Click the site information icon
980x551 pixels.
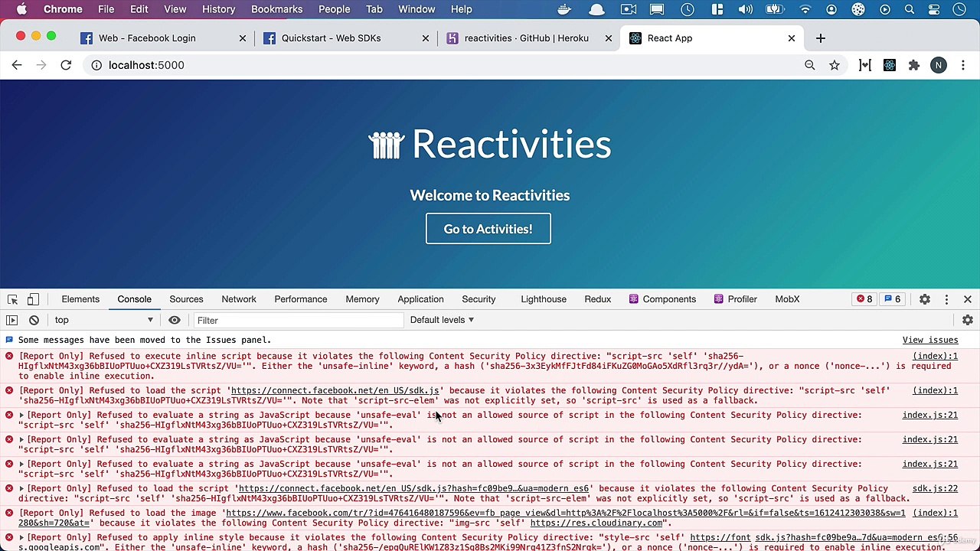point(96,65)
